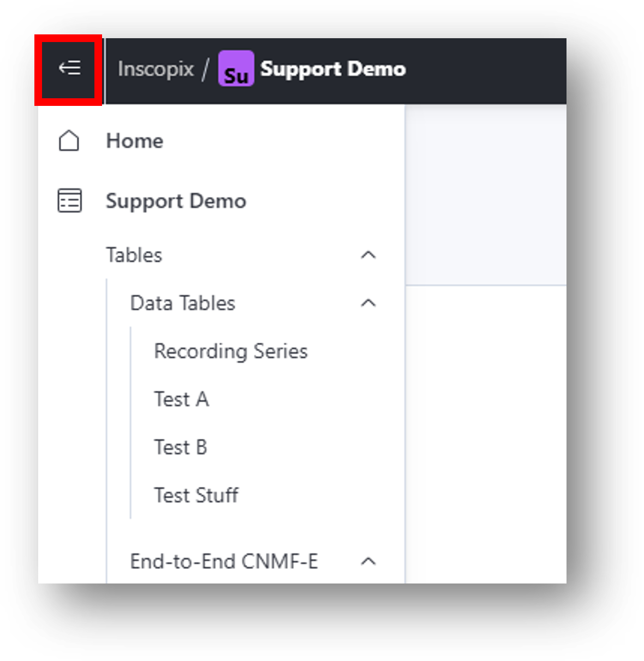
Task: Open the Test A table
Action: (181, 399)
